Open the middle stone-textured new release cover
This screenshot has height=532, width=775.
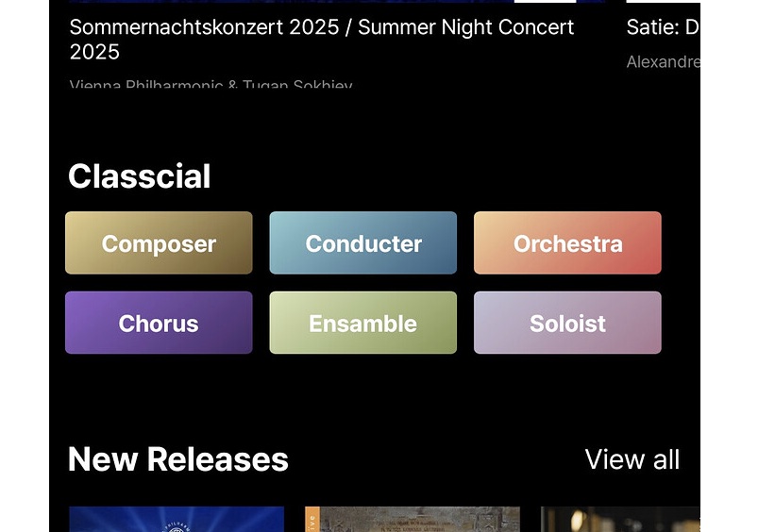click(x=413, y=519)
